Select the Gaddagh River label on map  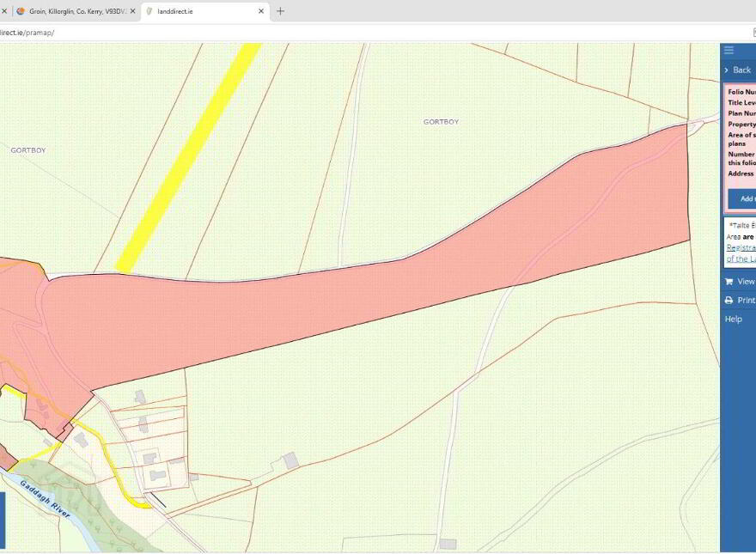click(46, 500)
